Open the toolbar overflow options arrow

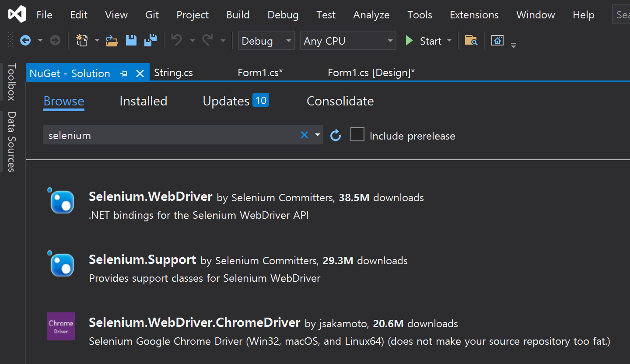click(x=514, y=45)
